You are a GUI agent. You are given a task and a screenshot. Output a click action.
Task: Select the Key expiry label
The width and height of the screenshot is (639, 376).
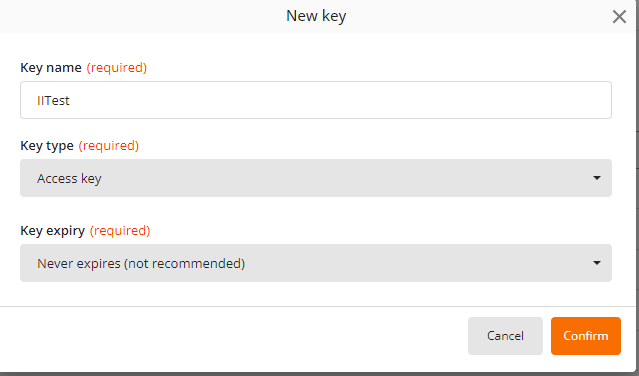[53, 231]
